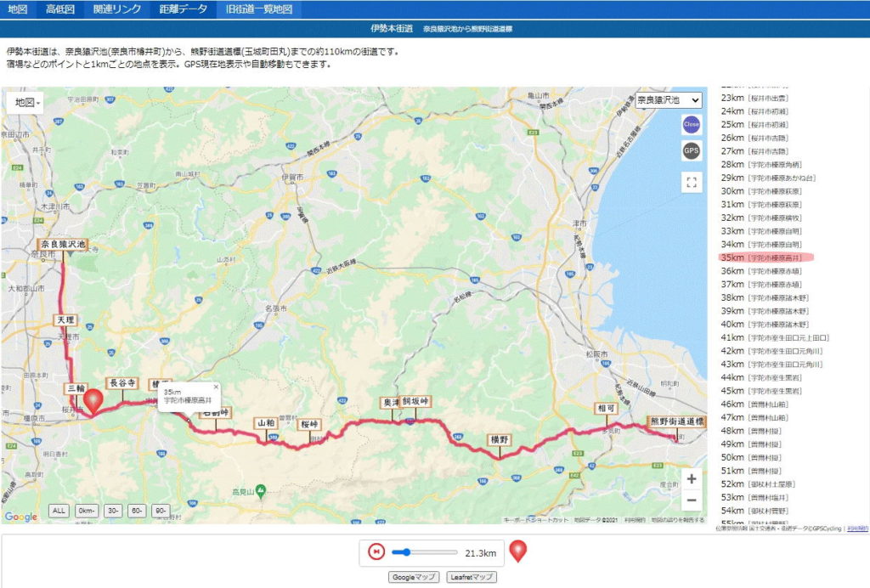Viewport: 870px width, 588px height.
Task: Toggle the 60- kilometer marker range
Action: 137,511
